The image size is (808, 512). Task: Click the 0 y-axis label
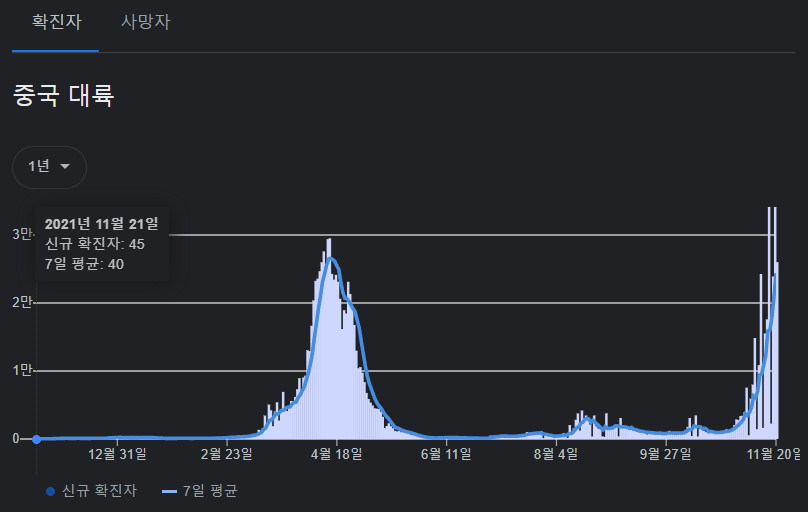coord(16,439)
